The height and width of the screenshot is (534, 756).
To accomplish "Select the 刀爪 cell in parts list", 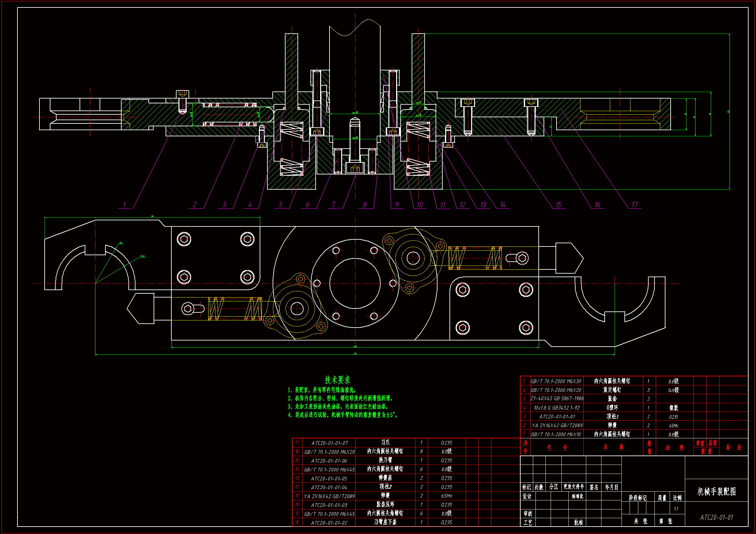I will click(385, 443).
